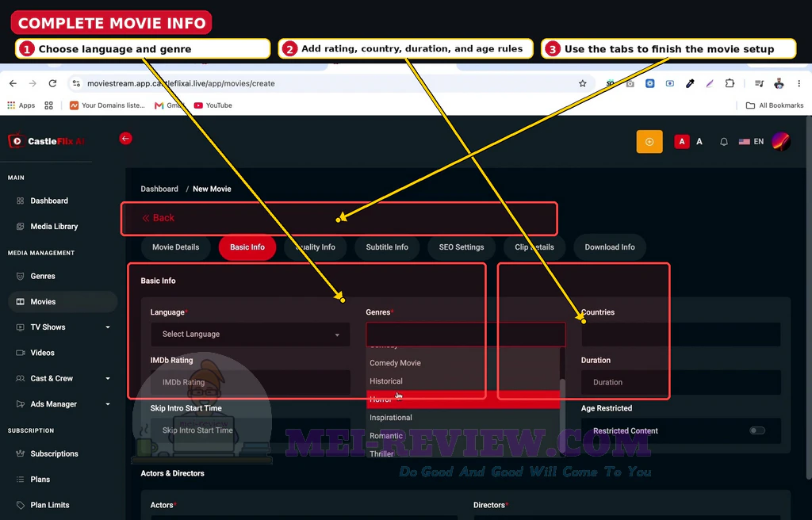Click the Duration input field
This screenshot has height=520, width=812.
[x=680, y=382]
